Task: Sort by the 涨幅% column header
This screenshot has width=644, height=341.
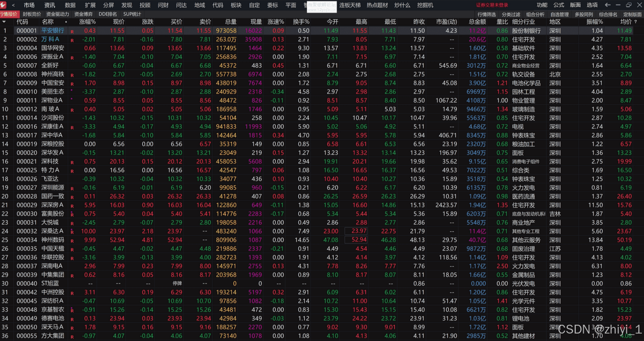Action: tap(87, 22)
